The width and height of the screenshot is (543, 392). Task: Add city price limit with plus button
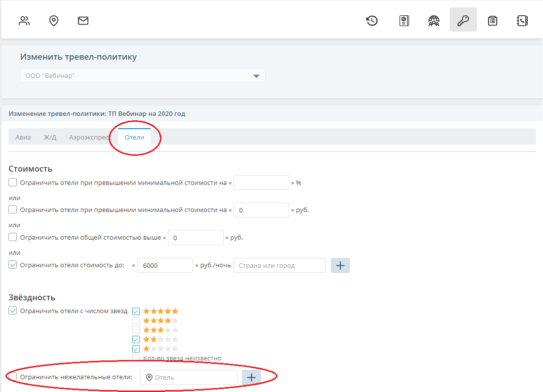[x=340, y=265]
